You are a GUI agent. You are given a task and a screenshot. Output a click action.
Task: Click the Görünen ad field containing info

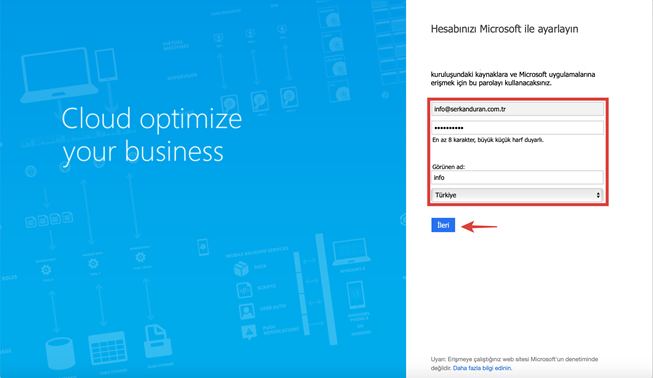[x=517, y=177]
